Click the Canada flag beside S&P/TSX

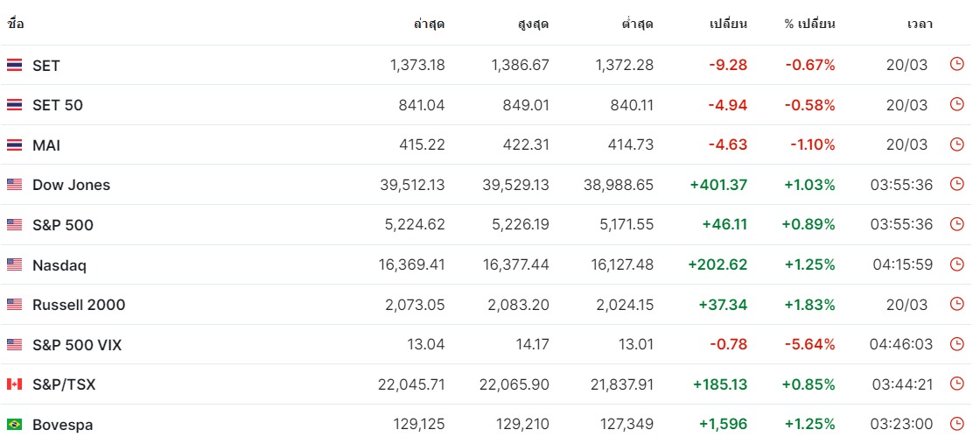(x=14, y=384)
